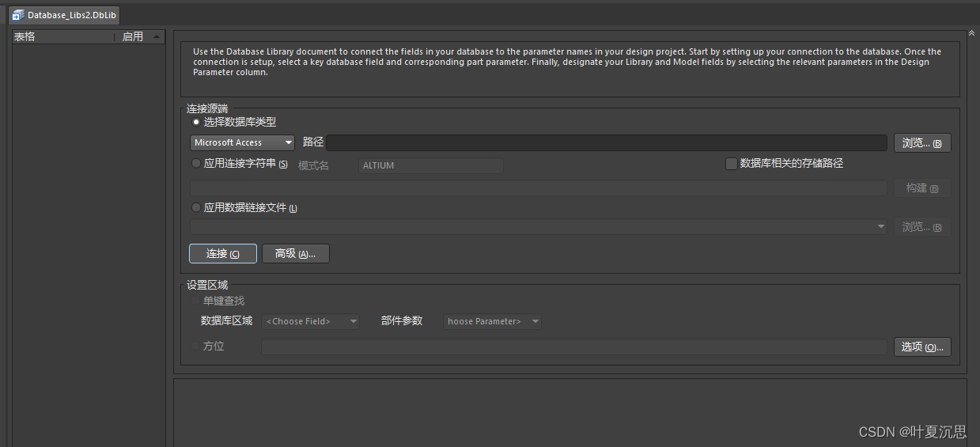Enable 数据库相关的存储路径 checkbox
Viewport: 980px width, 447px height.
click(731, 164)
